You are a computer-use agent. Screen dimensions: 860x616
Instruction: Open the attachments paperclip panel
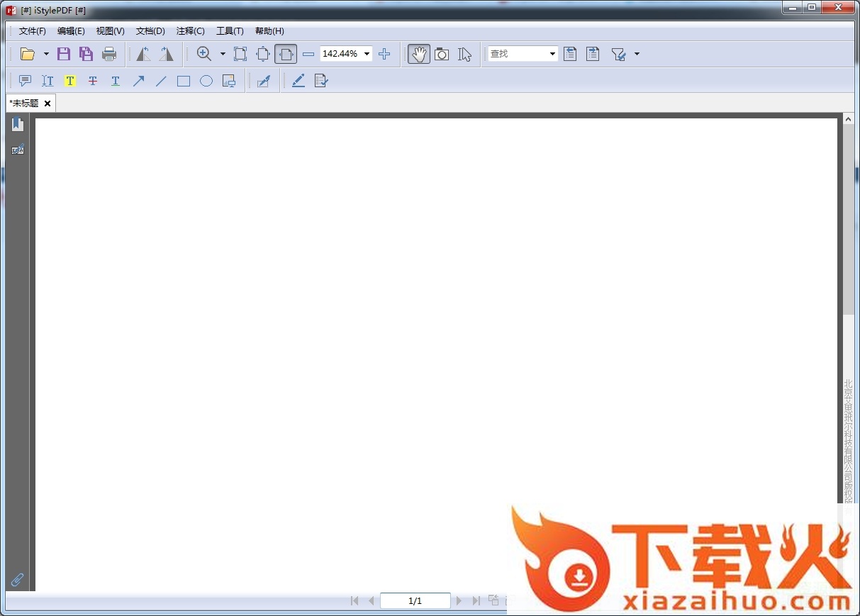click(x=18, y=579)
